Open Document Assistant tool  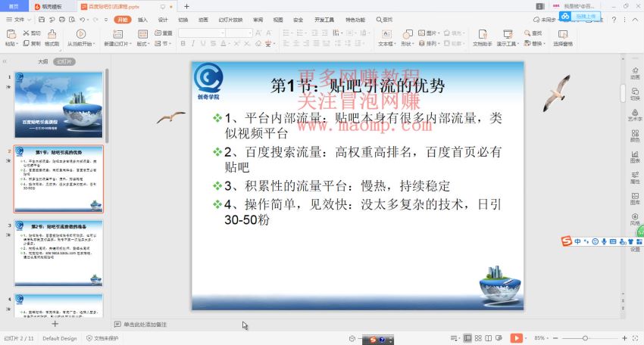pyautogui.click(x=482, y=37)
